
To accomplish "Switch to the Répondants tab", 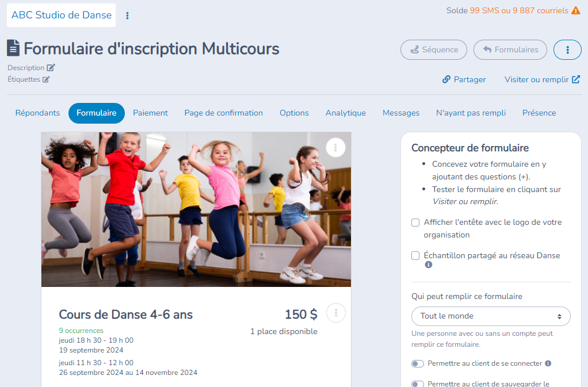I will pyautogui.click(x=37, y=113).
